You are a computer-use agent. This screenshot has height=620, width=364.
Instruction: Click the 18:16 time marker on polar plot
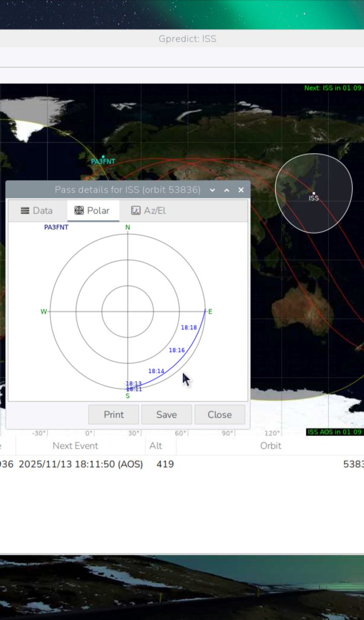tap(177, 350)
